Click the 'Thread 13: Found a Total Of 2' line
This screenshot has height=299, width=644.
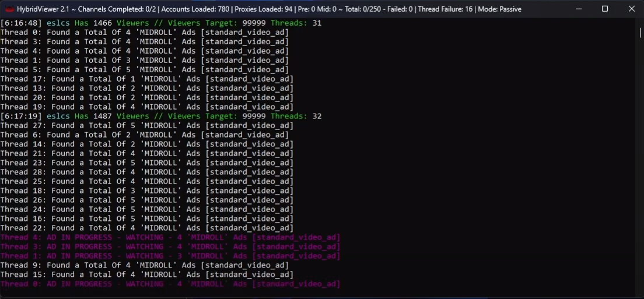coord(147,89)
